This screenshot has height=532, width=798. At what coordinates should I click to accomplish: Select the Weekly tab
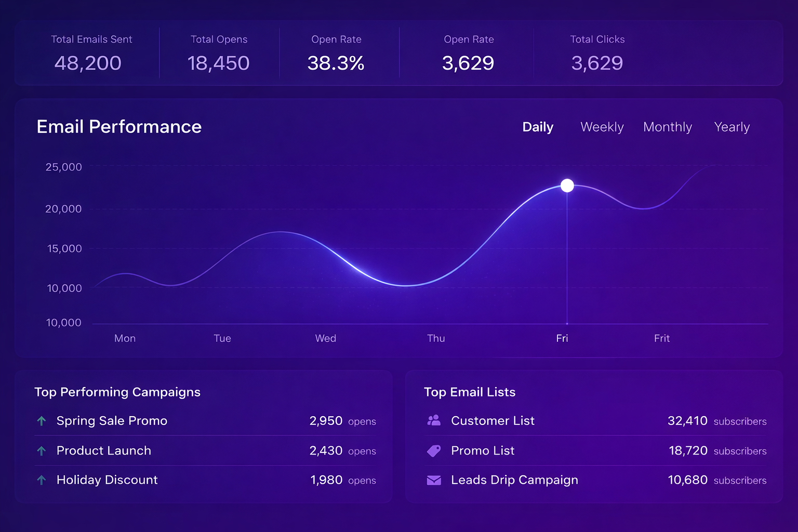click(602, 127)
